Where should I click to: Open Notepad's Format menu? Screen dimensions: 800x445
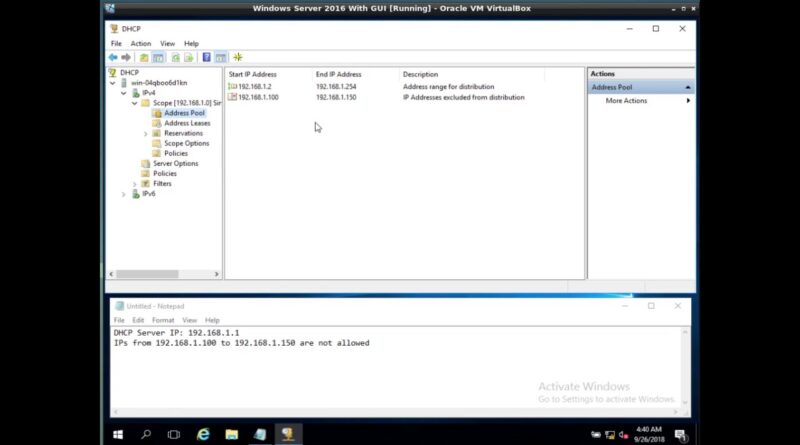[x=163, y=320]
